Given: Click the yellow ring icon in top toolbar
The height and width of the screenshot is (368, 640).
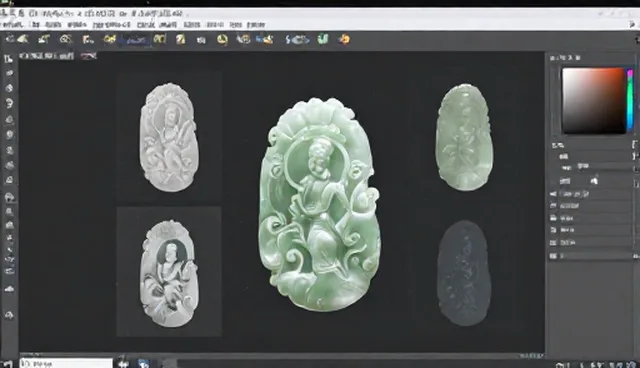Looking at the screenshot, I should pos(222,40).
